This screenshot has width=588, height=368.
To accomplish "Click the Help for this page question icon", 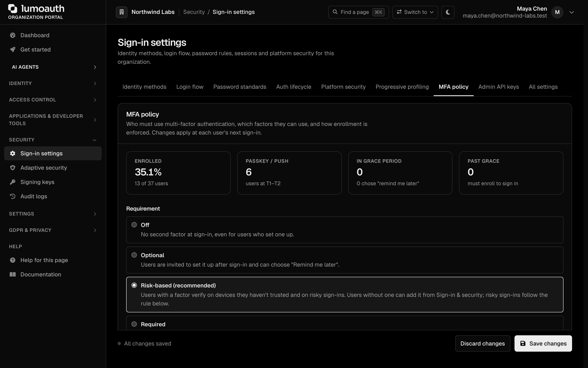I will (13, 260).
